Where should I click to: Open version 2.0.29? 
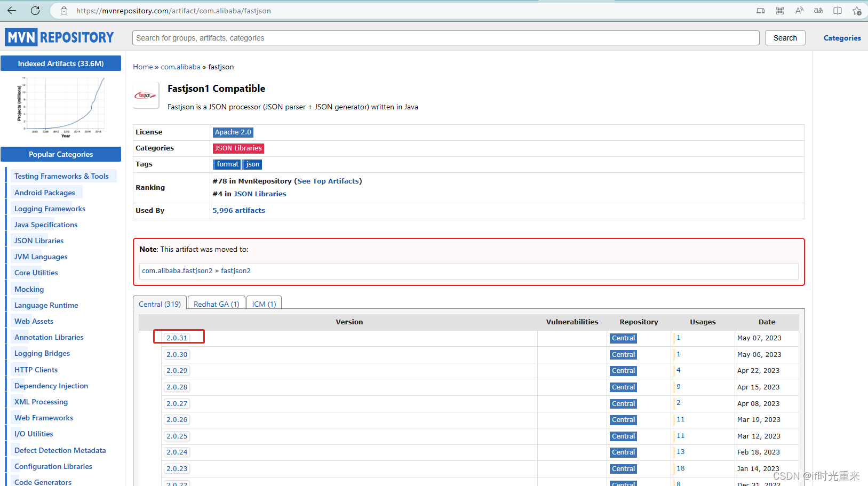[177, 371]
